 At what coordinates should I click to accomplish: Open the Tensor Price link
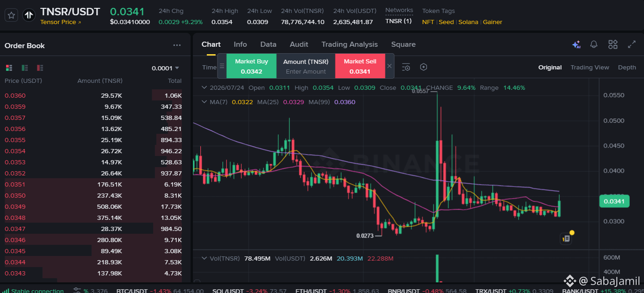click(61, 22)
